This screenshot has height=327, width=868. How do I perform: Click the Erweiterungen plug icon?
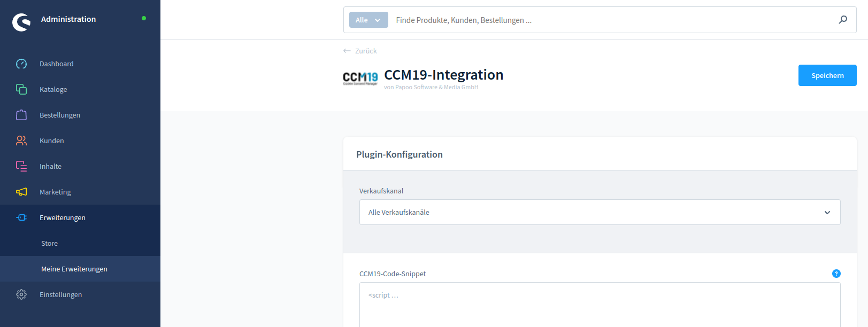[21, 217]
